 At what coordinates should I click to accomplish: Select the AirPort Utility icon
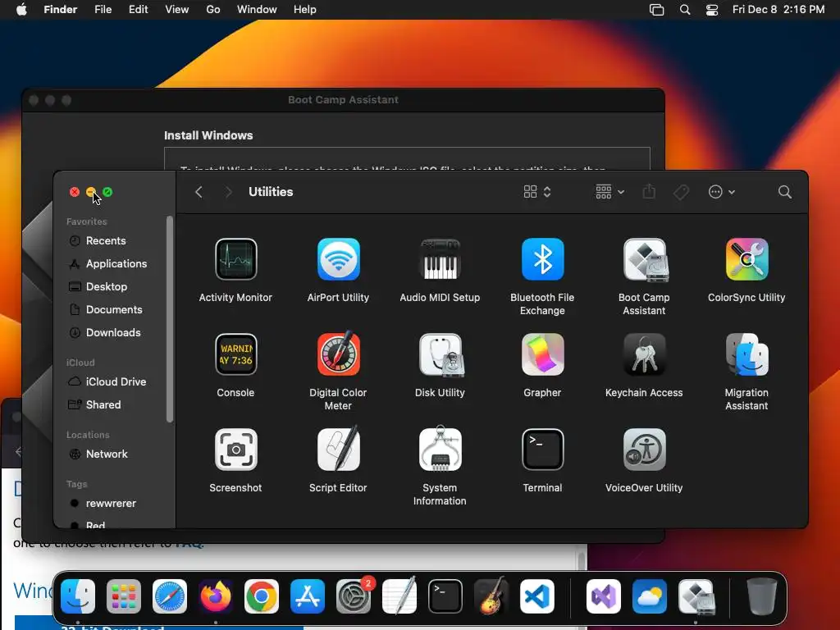coord(338,259)
